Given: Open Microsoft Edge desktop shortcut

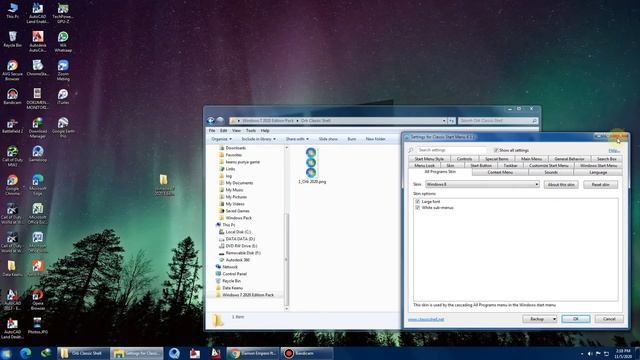Looking at the screenshot, I should 38,184.
